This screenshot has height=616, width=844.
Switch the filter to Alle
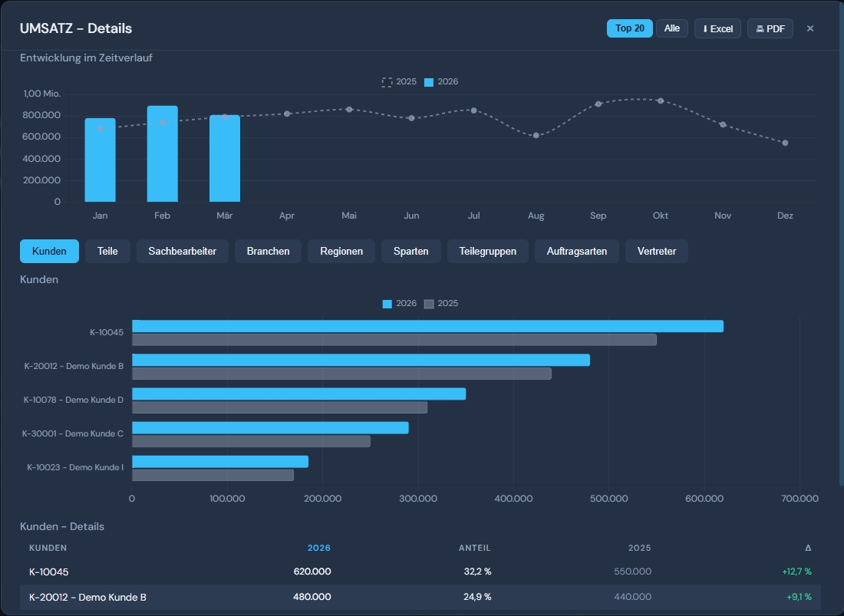pos(671,28)
